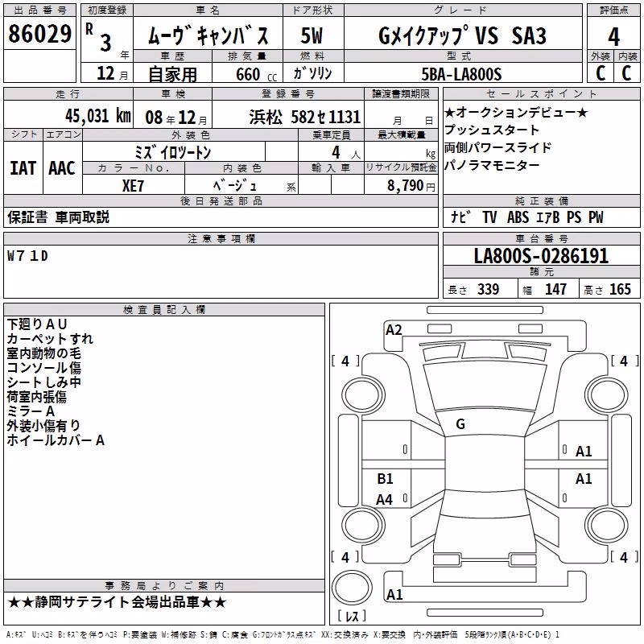This screenshot has height=644, width=644.
Task: Click grade GメイクアップVS SA3
Action: coord(462,35)
